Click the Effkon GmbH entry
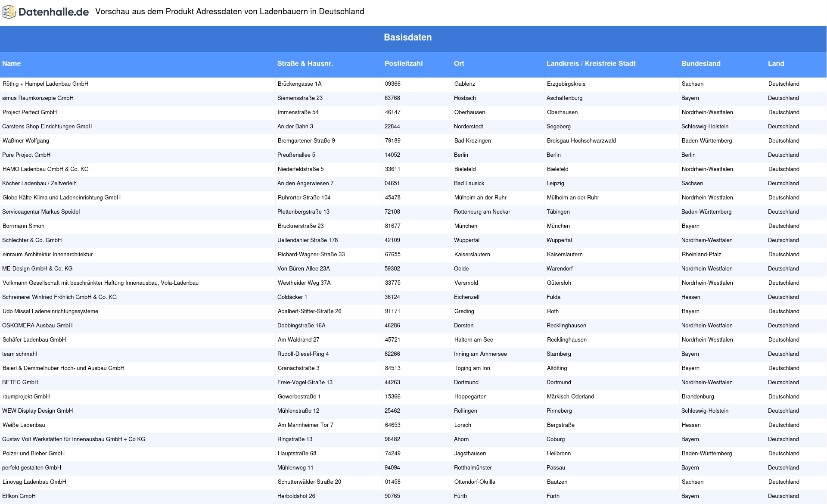827x504 pixels. (x=19, y=496)
